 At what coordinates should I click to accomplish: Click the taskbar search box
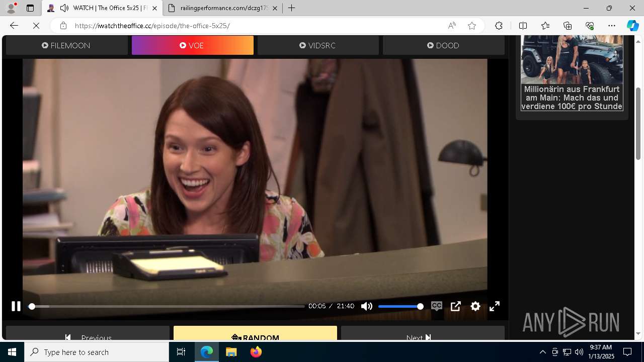point(97,352)
